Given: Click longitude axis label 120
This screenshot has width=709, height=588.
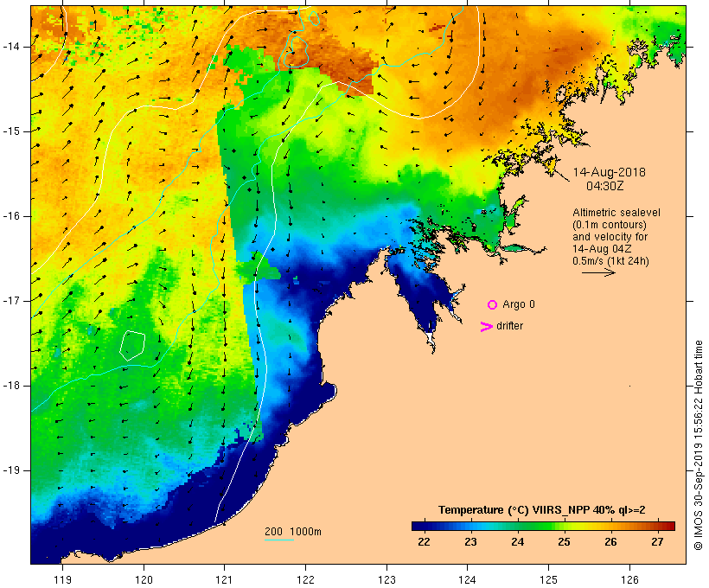Looking at the screenshot, I should tap(144, 579).
